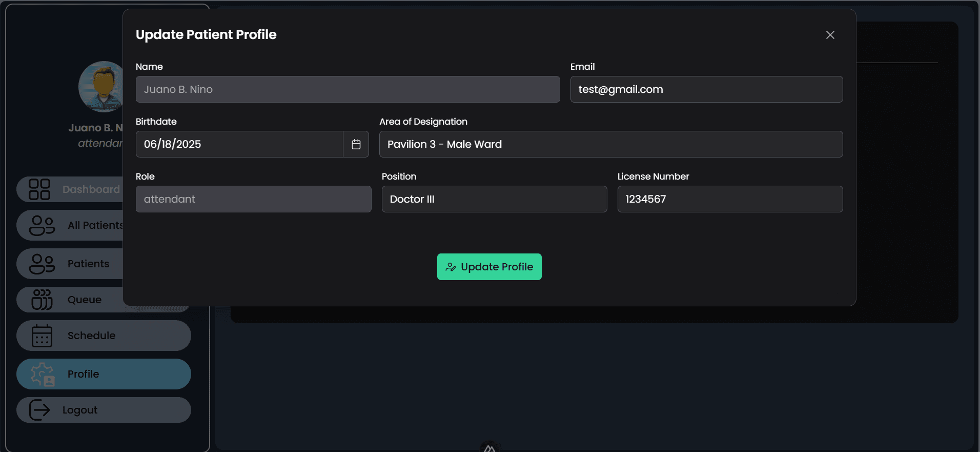Open Schedule from the sidebar menu
Viewport: 980px width, 452px height.
(104, 336)
